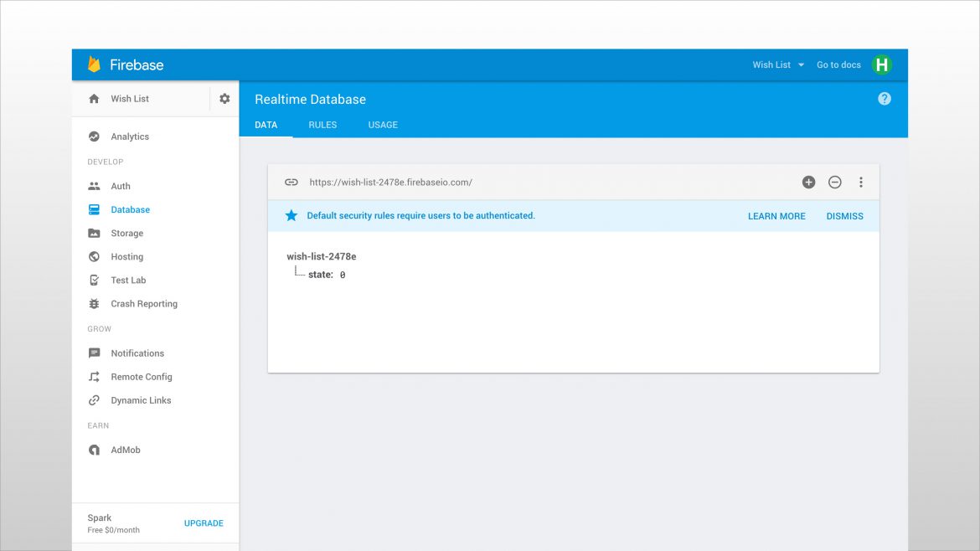Switch to the RULES tab
The width and height of the screenshot is (980, 551).
coord(322,125)
